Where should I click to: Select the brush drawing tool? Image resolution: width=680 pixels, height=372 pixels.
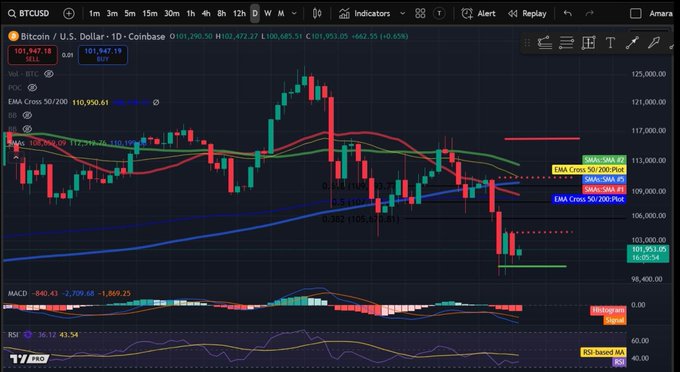point(654,43)
